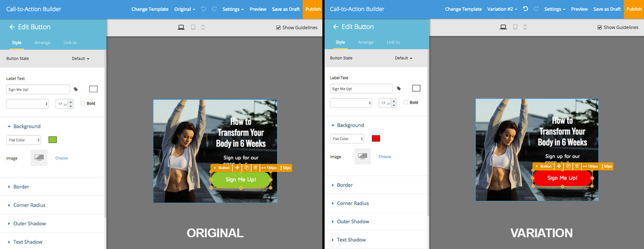Open the Variation #2 dropdown in the header
This screenshot has width=644, height=249.
pos(503,9)
